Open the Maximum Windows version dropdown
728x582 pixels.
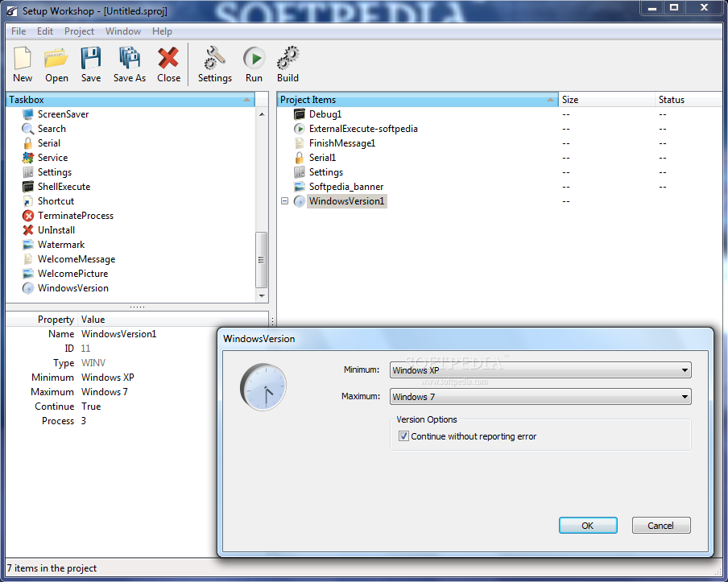[x=540, y=397]
